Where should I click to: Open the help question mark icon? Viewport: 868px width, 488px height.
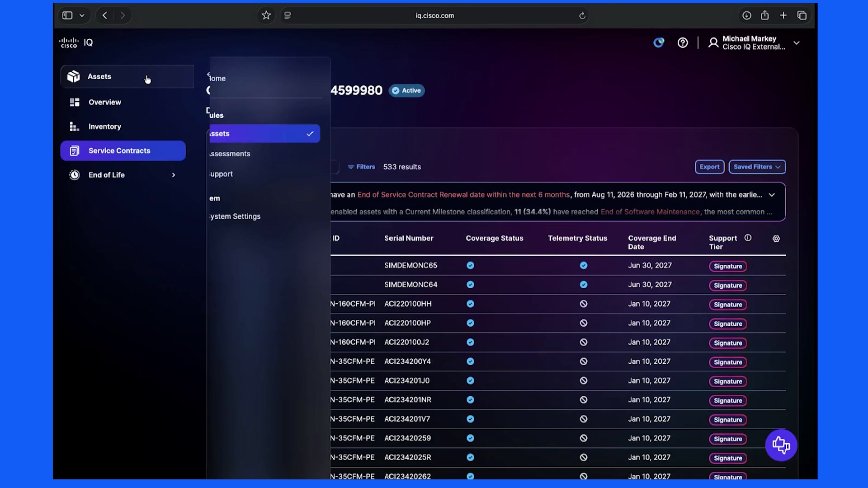coord(683,42)
